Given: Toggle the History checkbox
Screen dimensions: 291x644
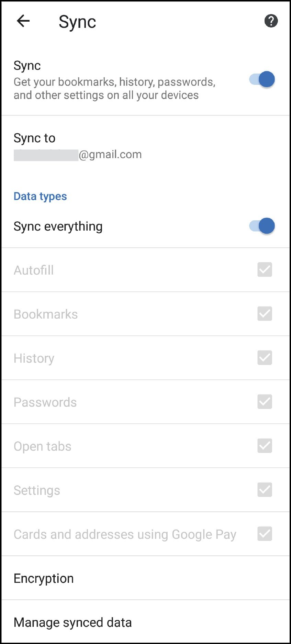Looking at the screenshot, I should [x=265, y=358].
